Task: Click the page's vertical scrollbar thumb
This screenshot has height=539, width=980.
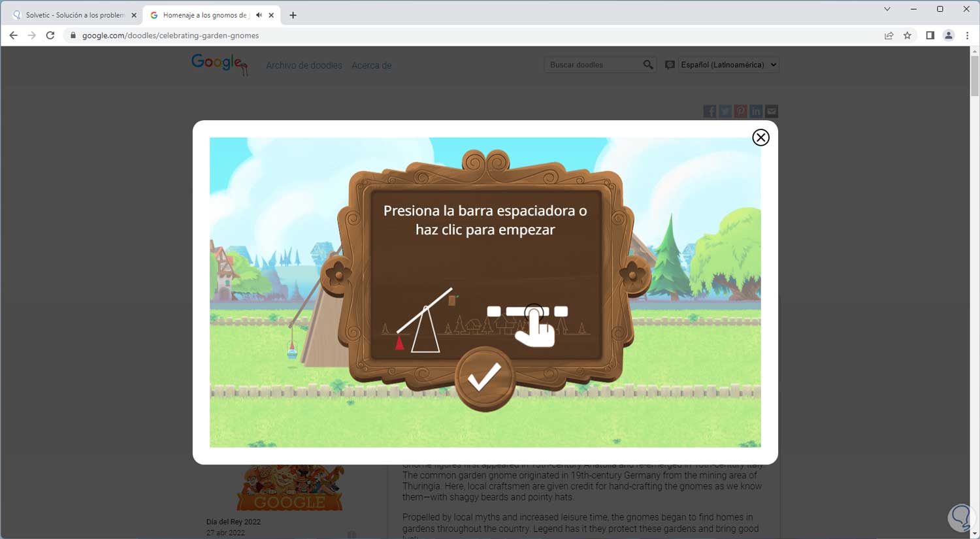Action: tap(975, 76)
